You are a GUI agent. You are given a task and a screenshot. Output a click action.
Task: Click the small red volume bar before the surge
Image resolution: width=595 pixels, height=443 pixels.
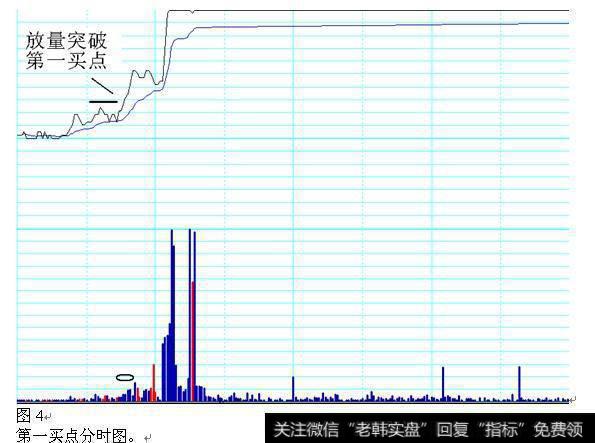point(154,383)
